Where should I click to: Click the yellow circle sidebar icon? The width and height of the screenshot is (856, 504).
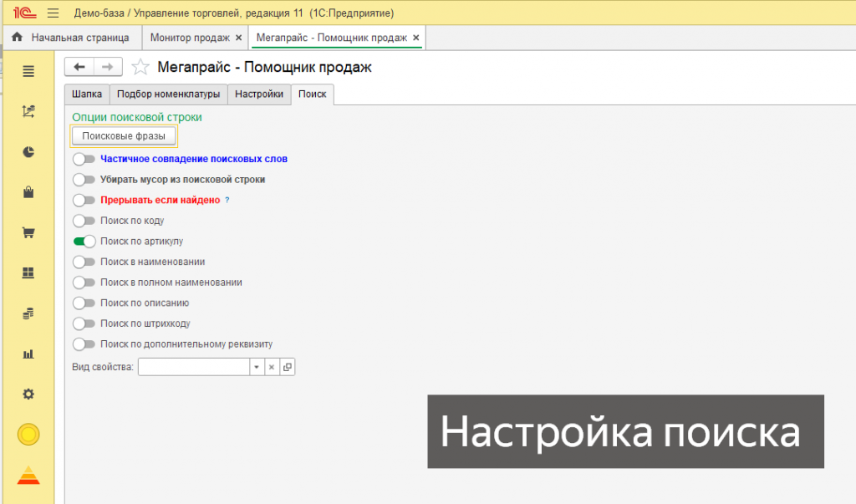(28, 435)
